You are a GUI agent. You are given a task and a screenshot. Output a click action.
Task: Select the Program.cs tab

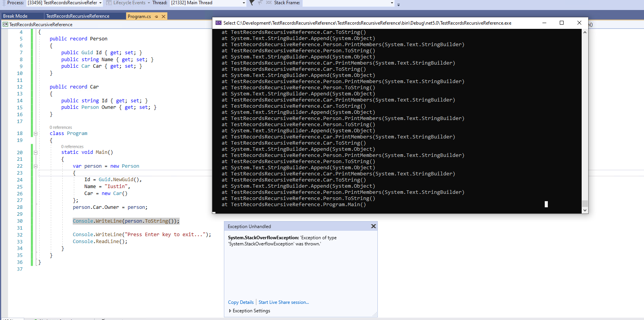click(139, 17)
